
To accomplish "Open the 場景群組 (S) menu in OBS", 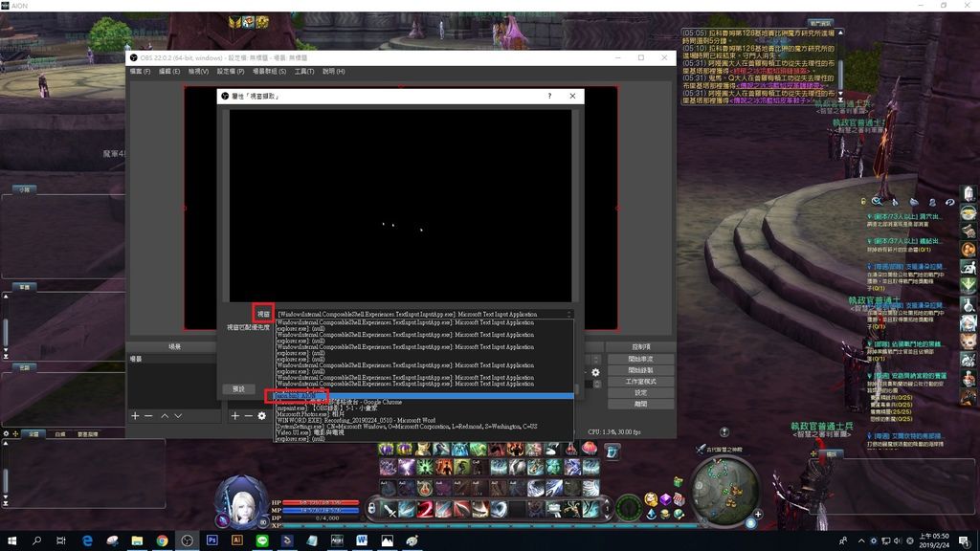I will [269, 71].
